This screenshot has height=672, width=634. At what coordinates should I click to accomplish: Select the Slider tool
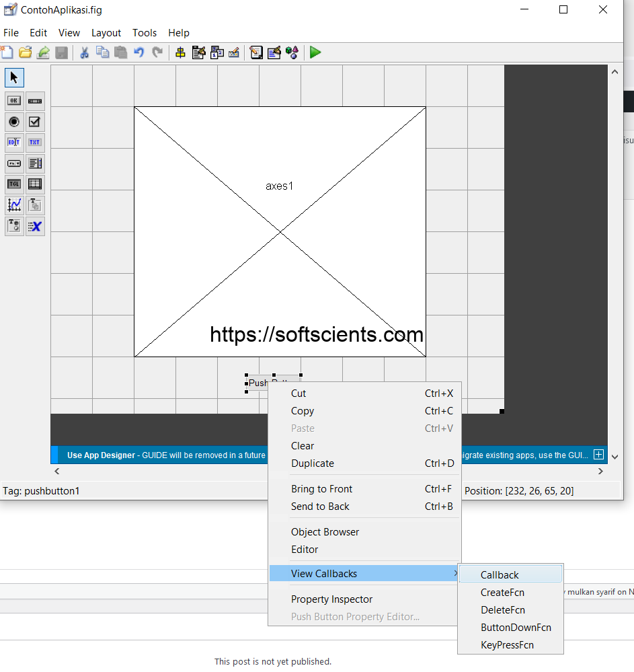click(35, 100)
